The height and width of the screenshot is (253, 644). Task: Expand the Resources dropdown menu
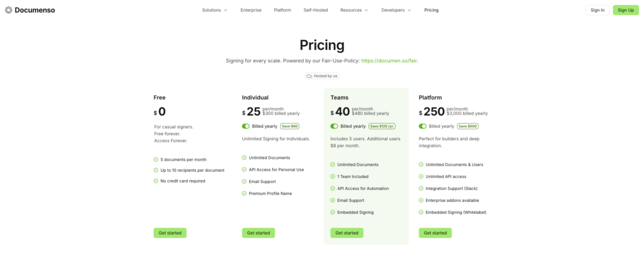click(x=354, y=10)
